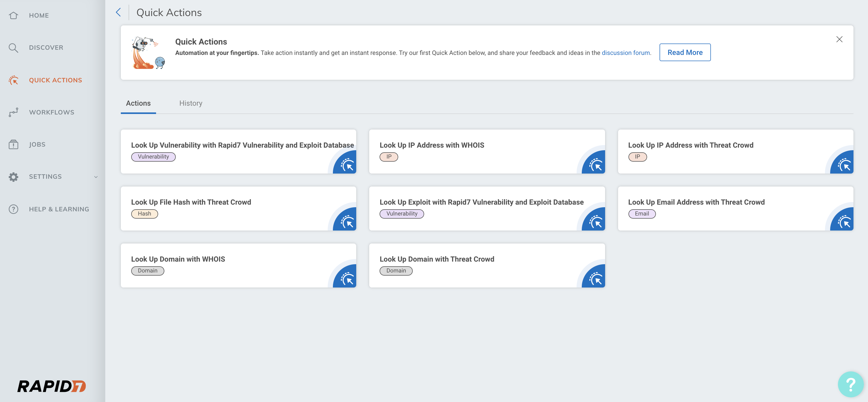Image resolution: width=868 pixels, height=402 pixels.
Task: Click the Home house icon in sidebar
Action: coord(13,16)
